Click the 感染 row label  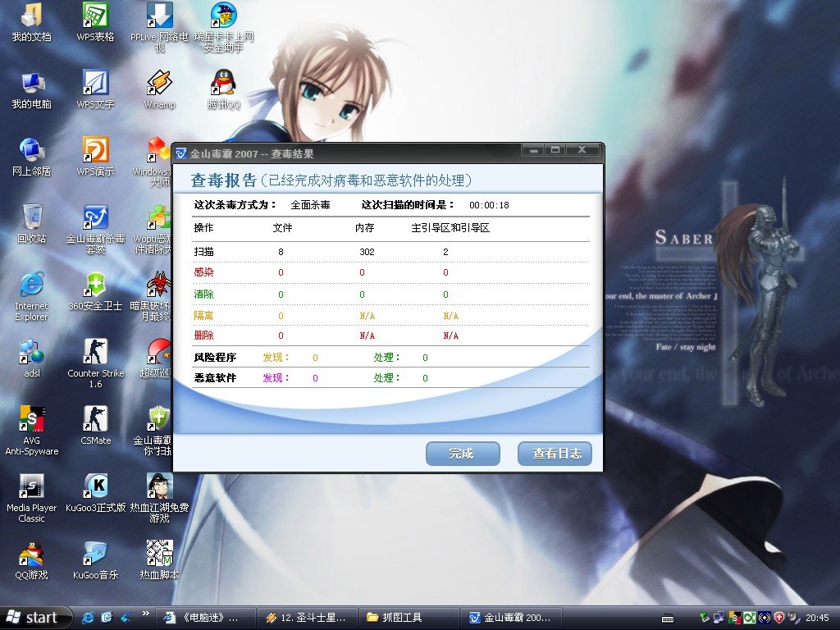click(x=203, y=272)
